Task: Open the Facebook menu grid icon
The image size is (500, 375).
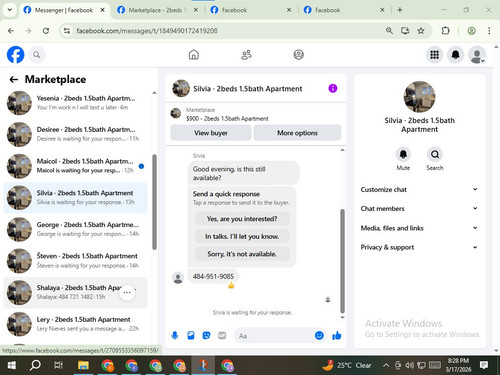Action: click(x=434, y=55)
